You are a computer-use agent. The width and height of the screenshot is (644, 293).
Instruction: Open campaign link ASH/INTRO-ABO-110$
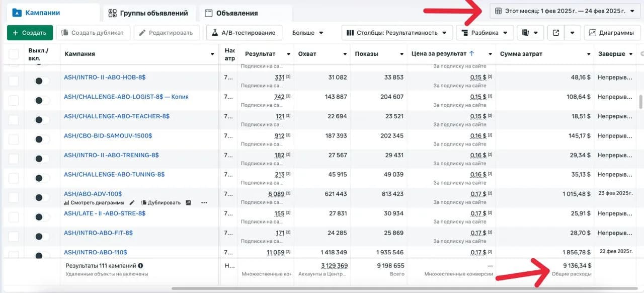pos(96,252)
